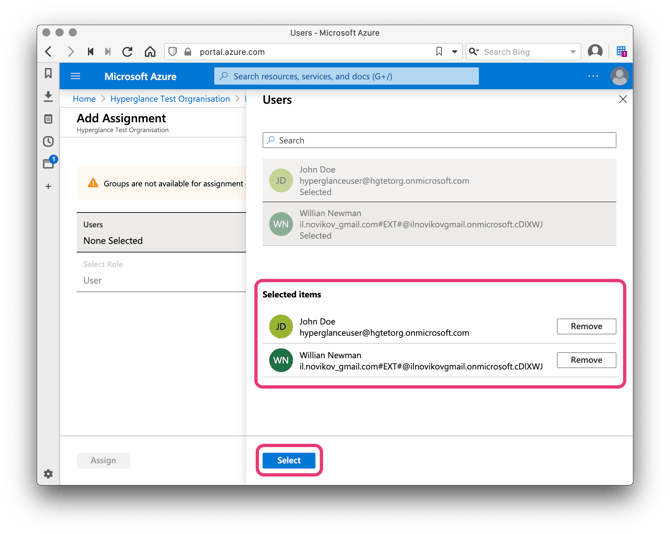Open the Search Bing engine dropdown
Screen dimensions: 670x534
(573, 52)
